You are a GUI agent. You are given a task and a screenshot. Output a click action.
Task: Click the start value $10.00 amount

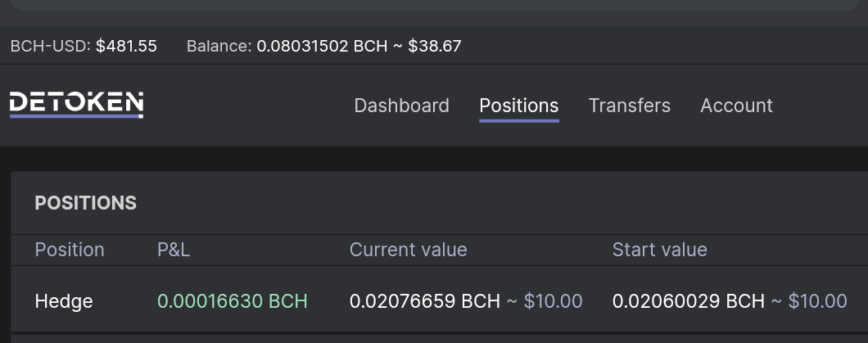coord(817,301)
